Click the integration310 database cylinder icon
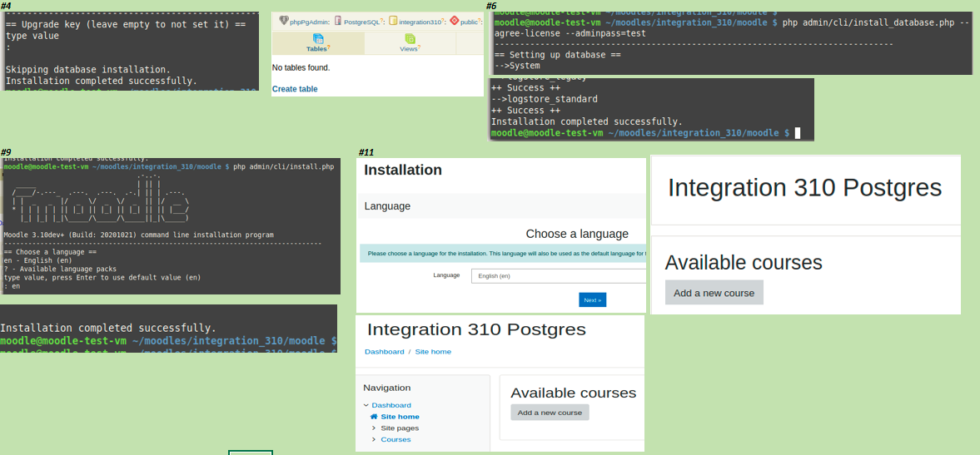980x455 pixels. (x=393, y=21)
